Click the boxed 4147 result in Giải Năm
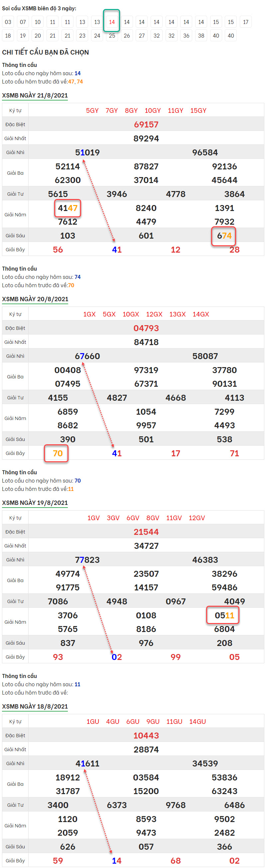The image size is (265, 868). [x=68, y=208]
